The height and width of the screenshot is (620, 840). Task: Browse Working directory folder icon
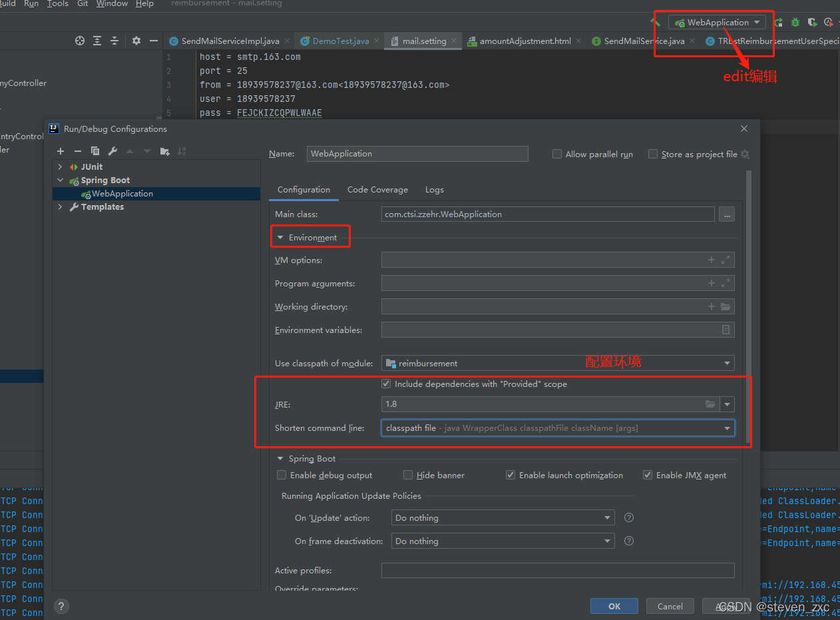tap(726, 306)
